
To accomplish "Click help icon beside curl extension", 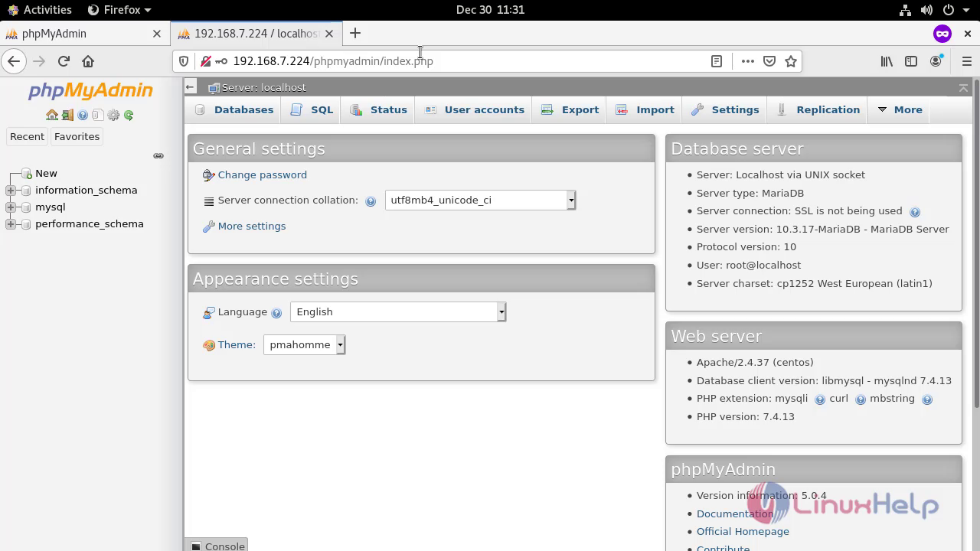I will coord(860,399).
